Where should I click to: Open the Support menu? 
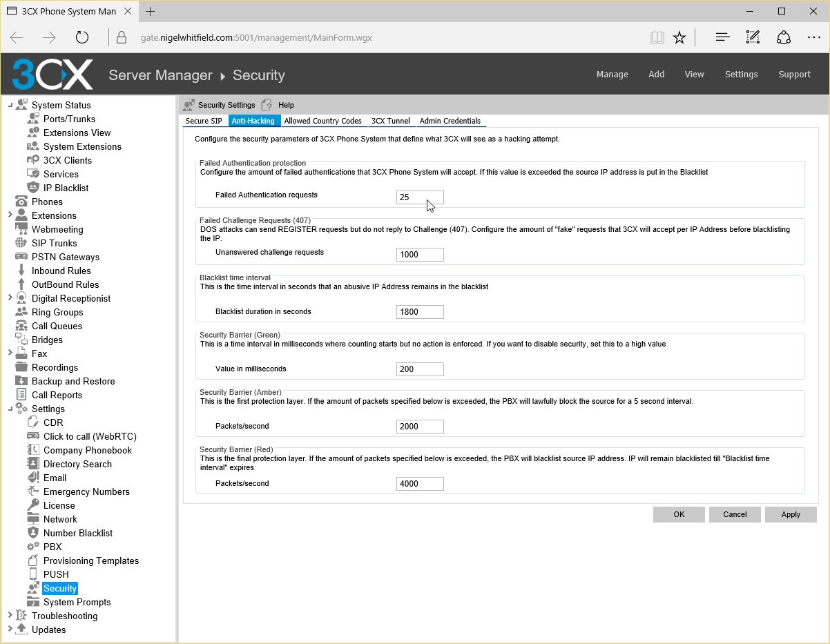click(795, 75)
